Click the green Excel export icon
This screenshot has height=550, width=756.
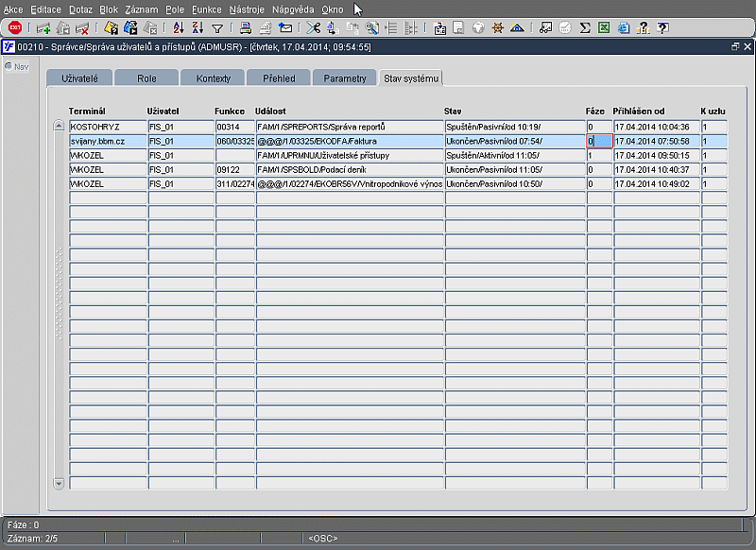(604, 28)
